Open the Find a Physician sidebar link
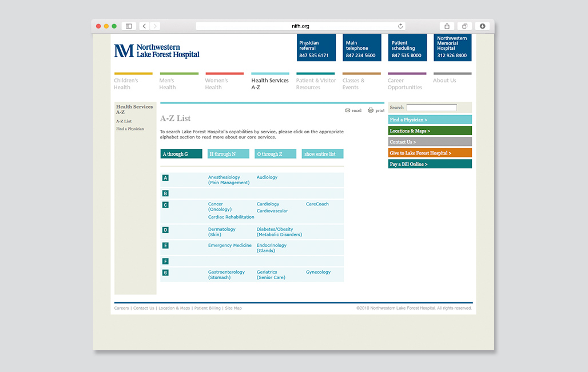This screenshot has width=588, height=372. tap(130, 129)
